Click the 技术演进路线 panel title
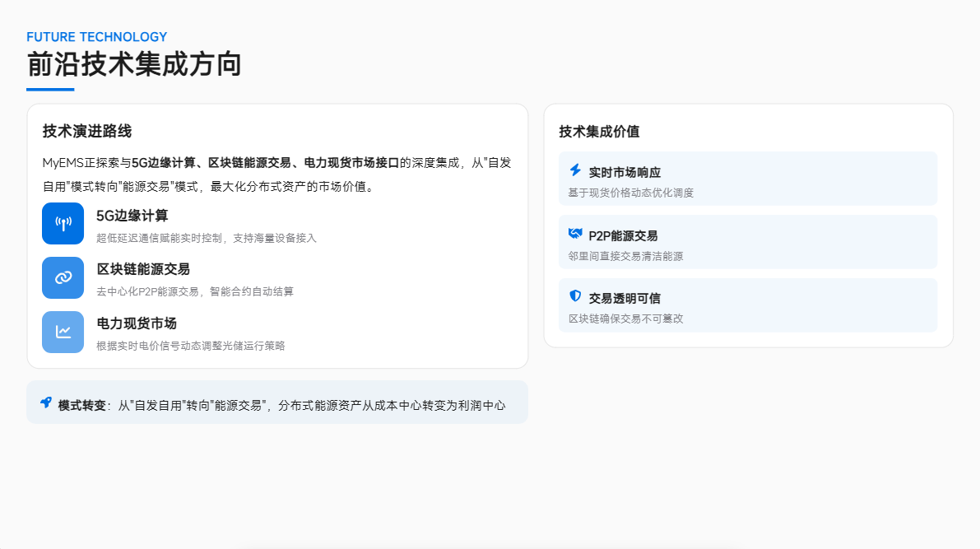Viewport: 980px width, 549px height. click(87, 132)
